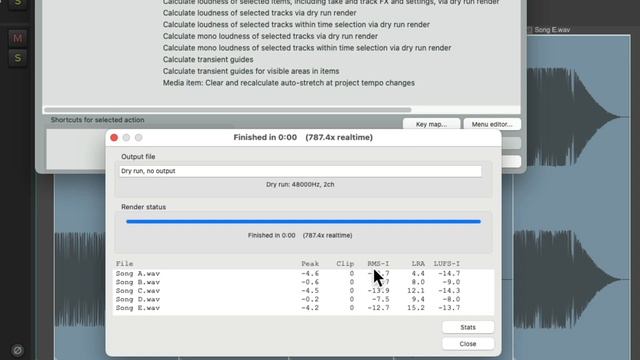Click the Song E.wav item label on timeline

(x=552, y=30)
